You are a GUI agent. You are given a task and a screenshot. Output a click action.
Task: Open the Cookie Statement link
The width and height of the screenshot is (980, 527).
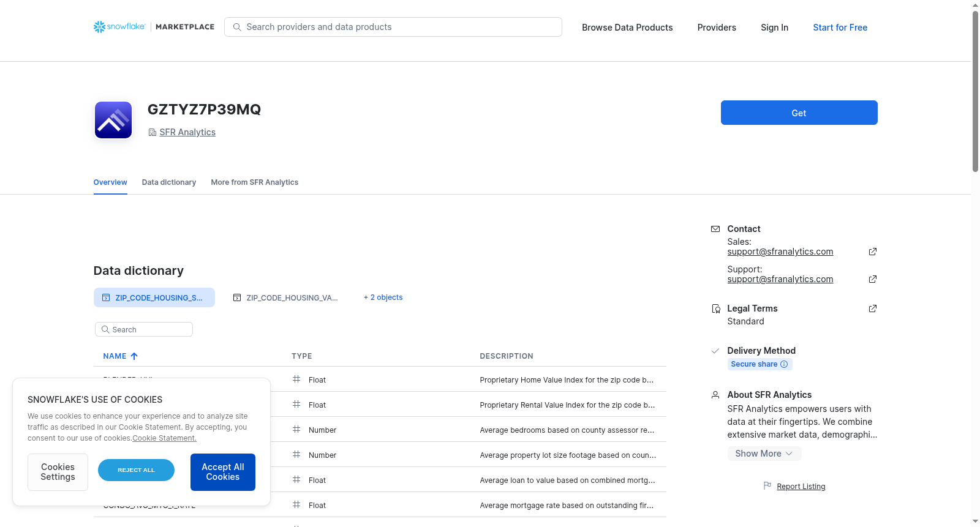click(165, 438)
